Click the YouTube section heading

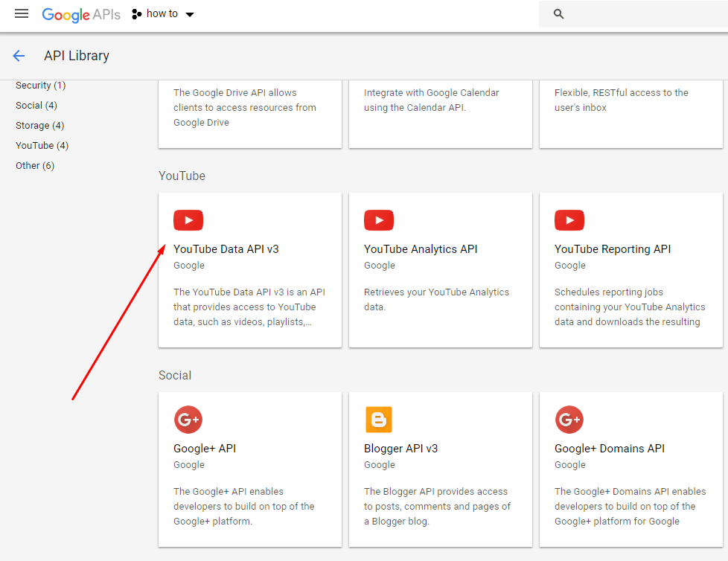(x=182, y=176)
